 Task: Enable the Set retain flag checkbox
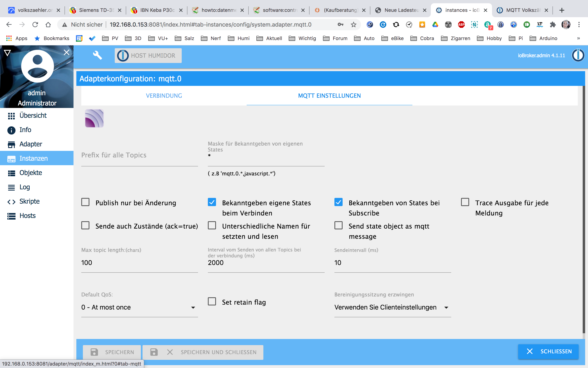point(212,302)
